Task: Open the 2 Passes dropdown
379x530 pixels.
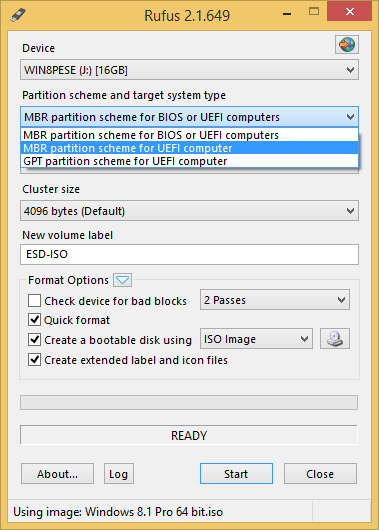Action: [x=275, y=300]
